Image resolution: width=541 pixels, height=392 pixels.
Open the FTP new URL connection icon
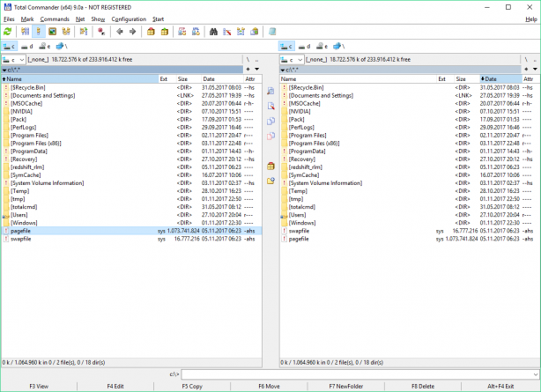click(196, 32)
